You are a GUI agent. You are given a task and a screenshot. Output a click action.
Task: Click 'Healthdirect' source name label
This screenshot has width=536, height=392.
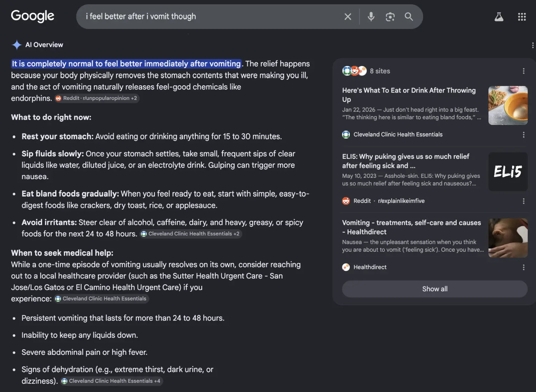370,267
